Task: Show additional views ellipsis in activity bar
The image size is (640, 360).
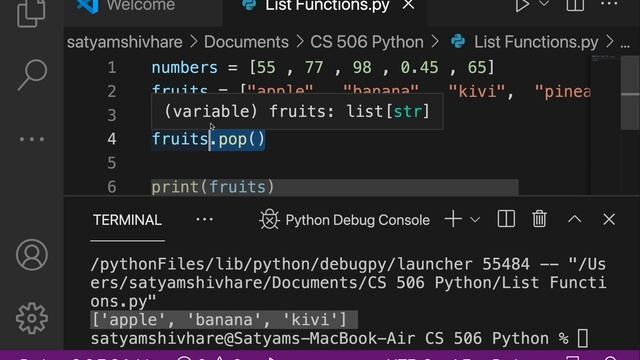Action: click(32, 139)
